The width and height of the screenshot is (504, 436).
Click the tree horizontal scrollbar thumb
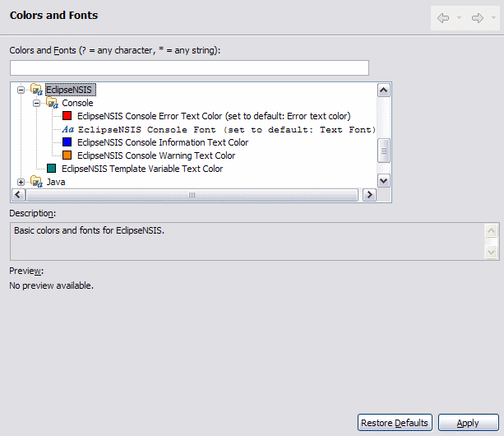192,195
